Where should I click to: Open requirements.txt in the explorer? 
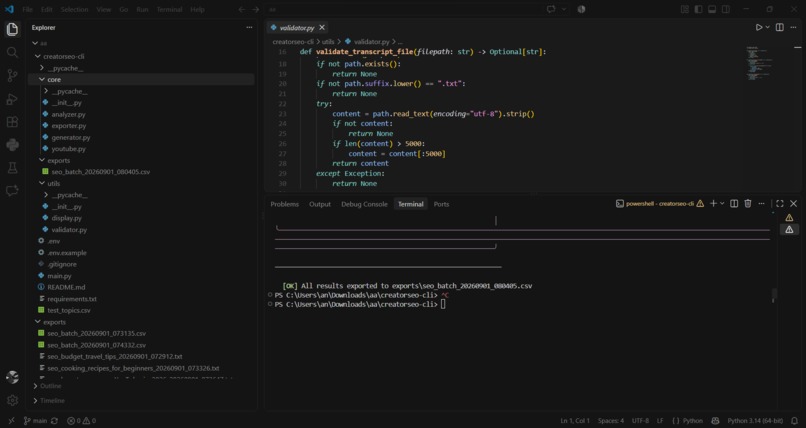tap(71, 299)
